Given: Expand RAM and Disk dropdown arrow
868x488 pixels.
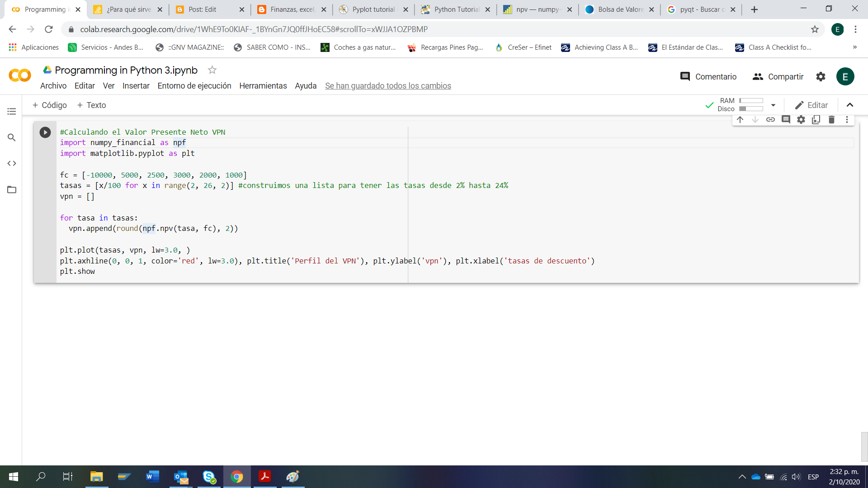Looking at the screenshot, I should click(774, 105).
